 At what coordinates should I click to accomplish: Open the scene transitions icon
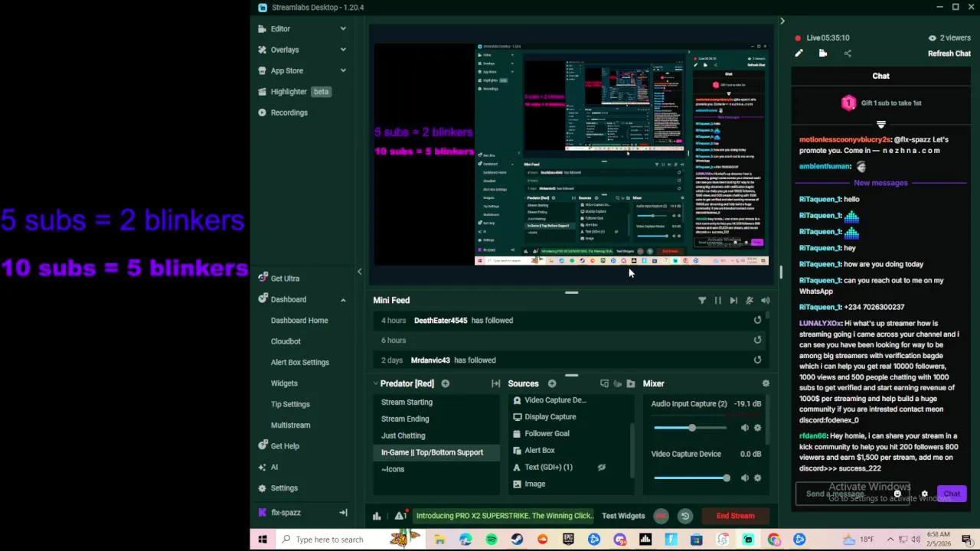[495, 383]
